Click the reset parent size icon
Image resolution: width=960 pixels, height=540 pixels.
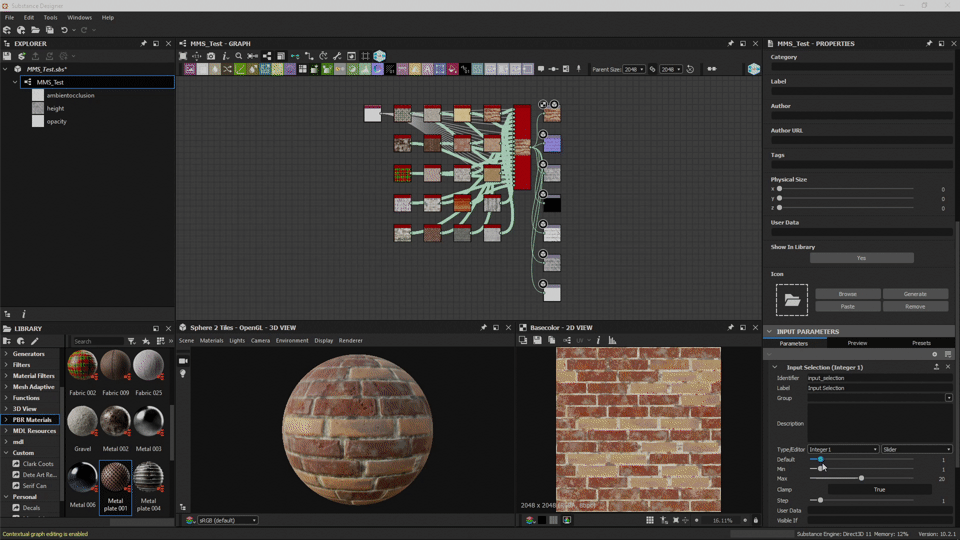click(690, 70)
